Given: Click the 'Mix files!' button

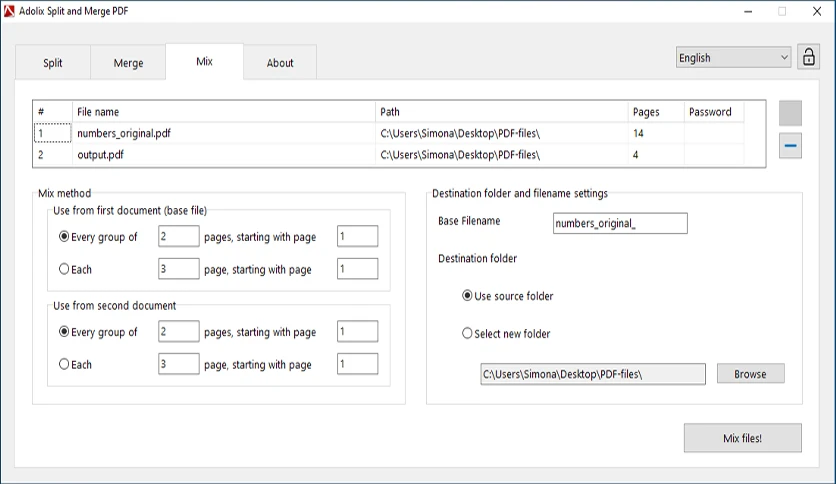Looking at the screenshot, I should (x=742, y=438).
